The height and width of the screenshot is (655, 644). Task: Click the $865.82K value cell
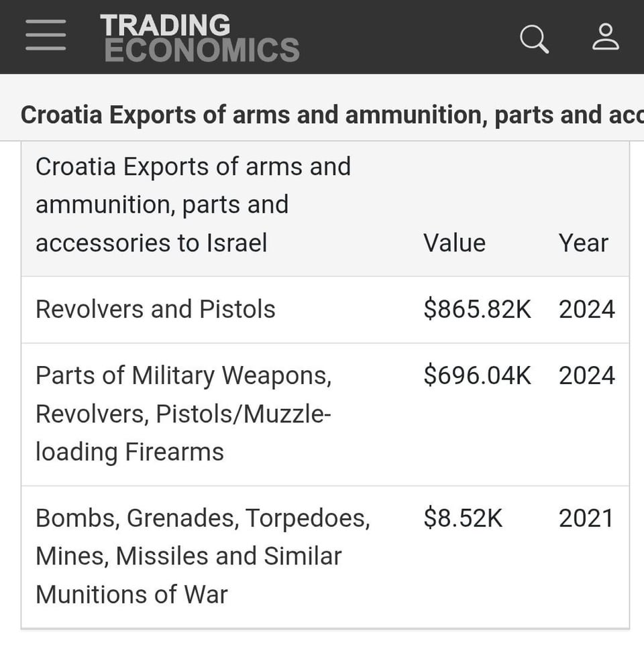pyautogui.click(x=477, y=309)
